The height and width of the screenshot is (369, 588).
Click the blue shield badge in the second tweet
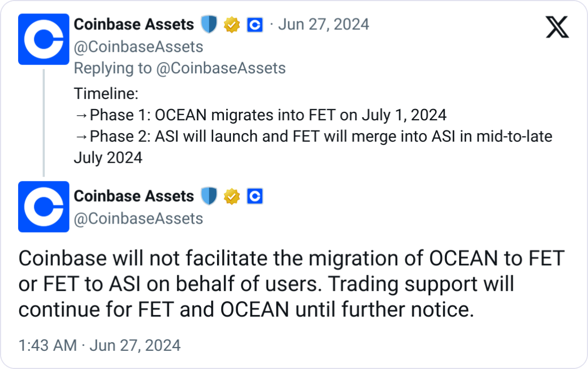[208, 196]
